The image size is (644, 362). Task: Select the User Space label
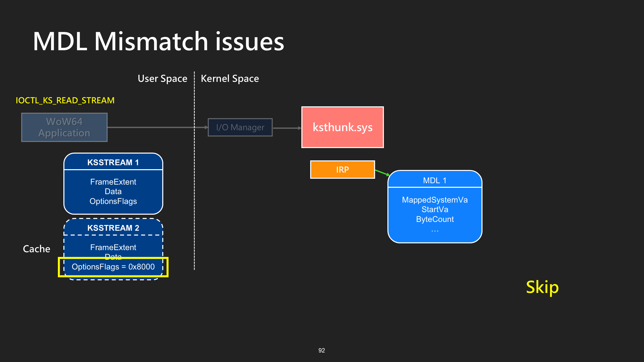163,79
